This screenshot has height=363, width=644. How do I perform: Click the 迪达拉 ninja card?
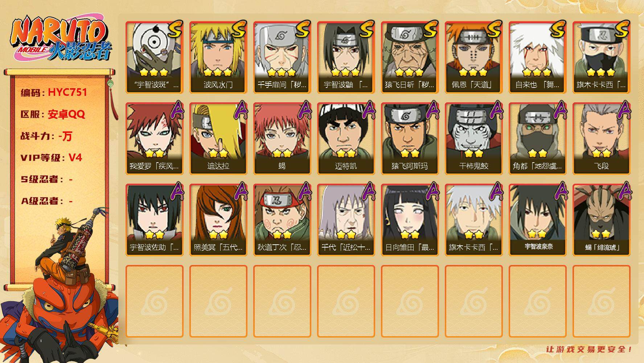point(218,139)
